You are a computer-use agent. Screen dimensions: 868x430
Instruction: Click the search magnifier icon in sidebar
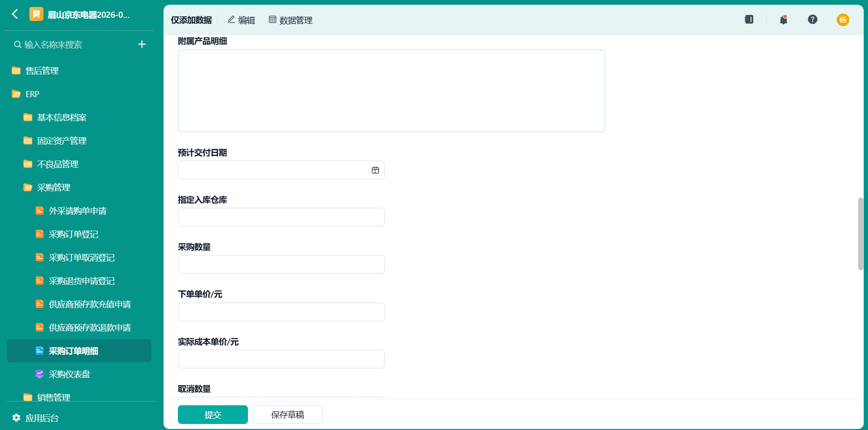tap(17, 44)
